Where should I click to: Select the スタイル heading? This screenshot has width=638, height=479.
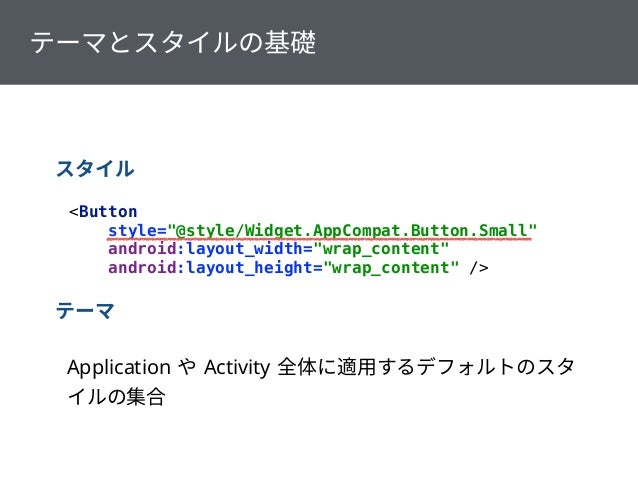click(95, 168)
